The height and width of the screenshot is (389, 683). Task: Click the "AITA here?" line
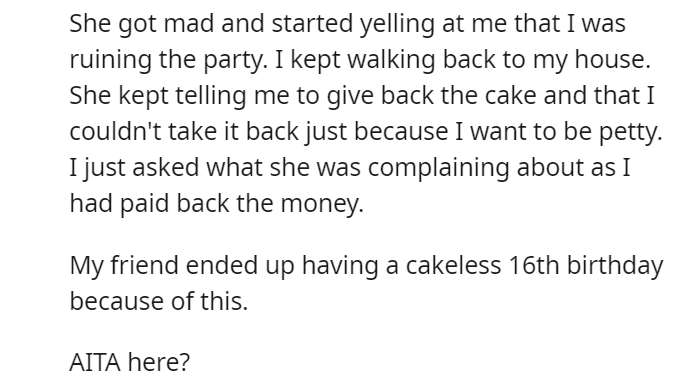click(130, 362)
